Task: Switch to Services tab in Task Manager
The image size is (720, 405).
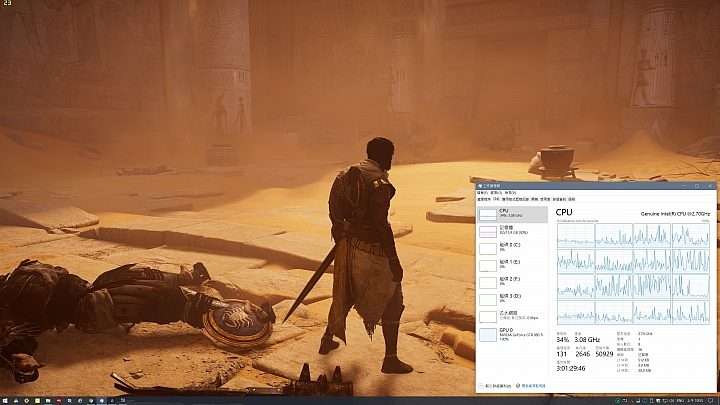Action: pyautogui.click(x=572, y=199)
